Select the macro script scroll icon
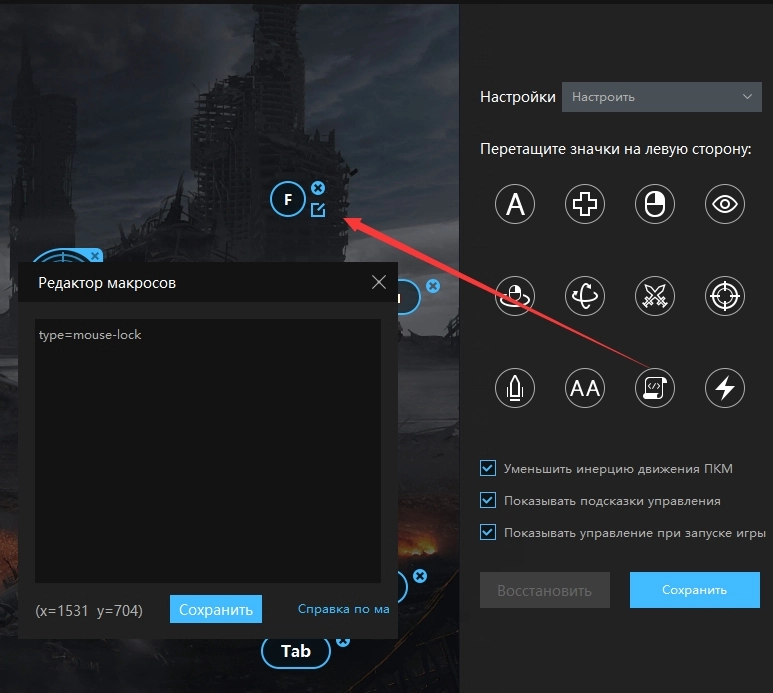The height and width of the screenshot is (693, 773). (x=655, y=387)
